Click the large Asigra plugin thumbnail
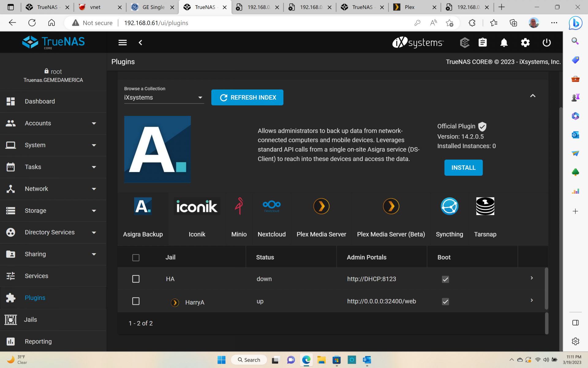 pyautogui.click(x=157, y=149)
